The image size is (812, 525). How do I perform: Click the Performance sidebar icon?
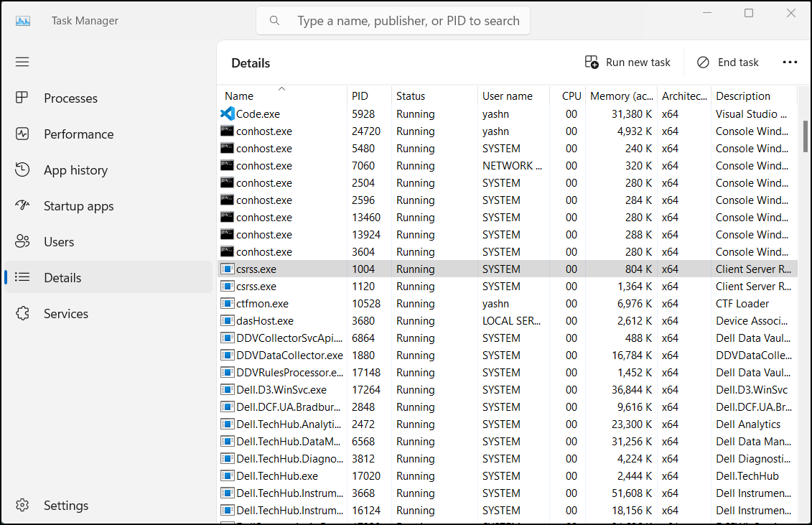tap(22, 134)
